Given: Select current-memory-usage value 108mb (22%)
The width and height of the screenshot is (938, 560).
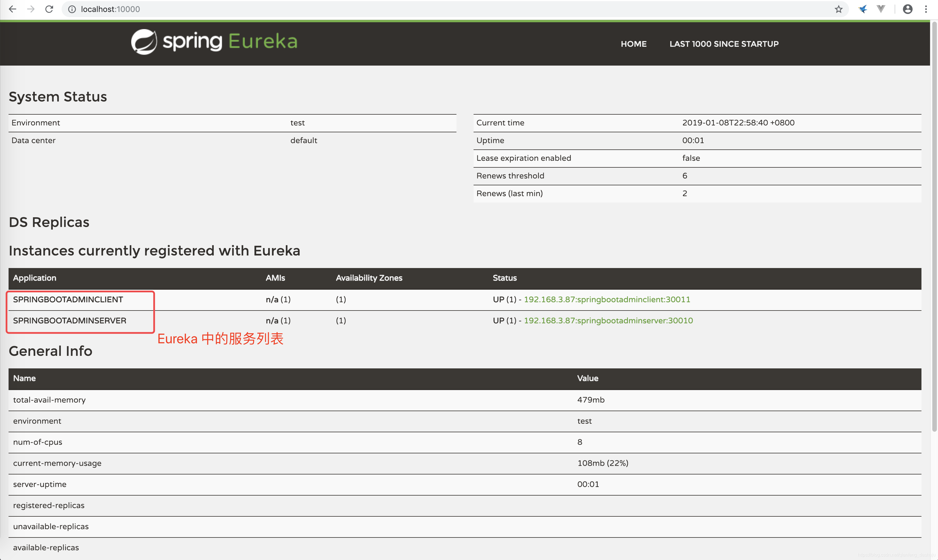Looking at the screenshot, I should [603, 463].
